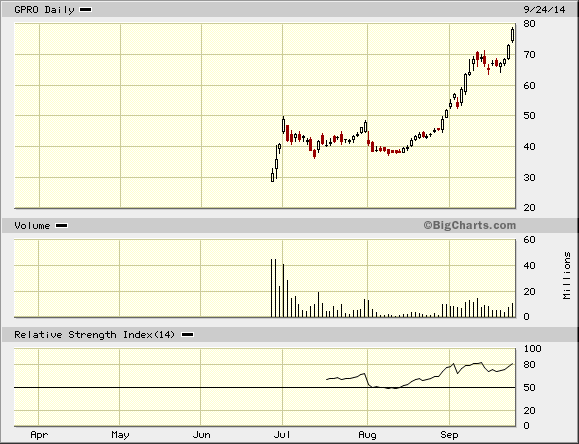The height and width of the screenshot is (444, 579).
Task: Click the last candlestick near 80
Action: pyautogui.click(x=513, y=35)
